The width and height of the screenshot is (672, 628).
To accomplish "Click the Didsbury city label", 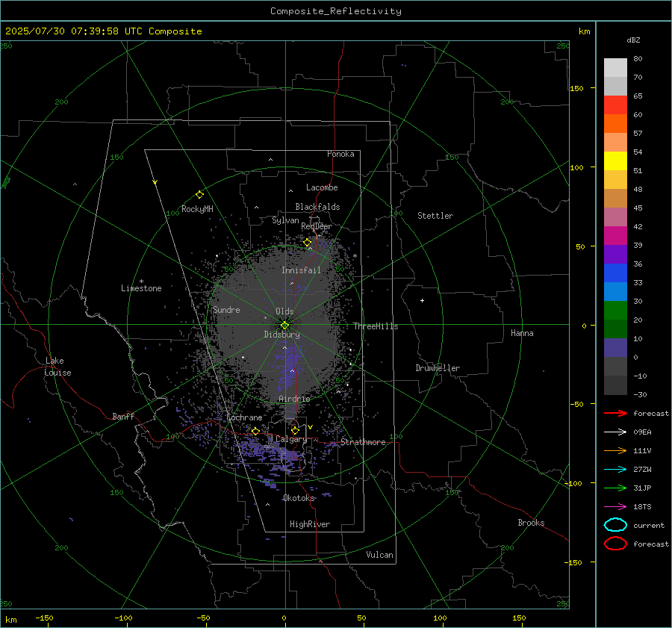I will [281, 335].
